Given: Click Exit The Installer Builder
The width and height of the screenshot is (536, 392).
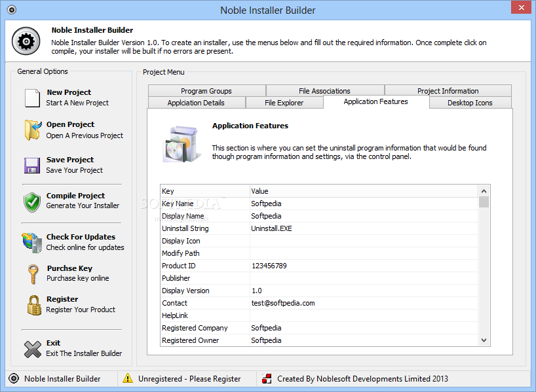Looking at the screenshot, I should (x=84, y=353).
